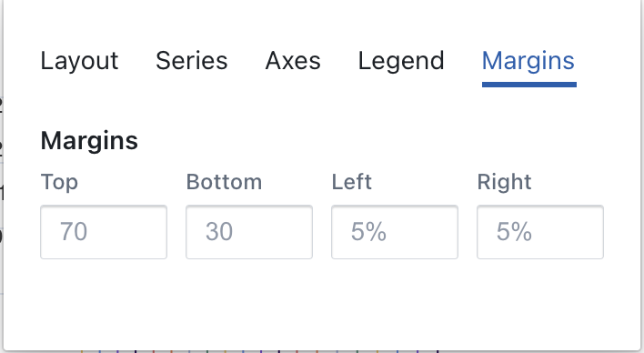Go to the Legend tab
Image resolution: width=644 pixels, height=353 pixels.
pos(401,61)
